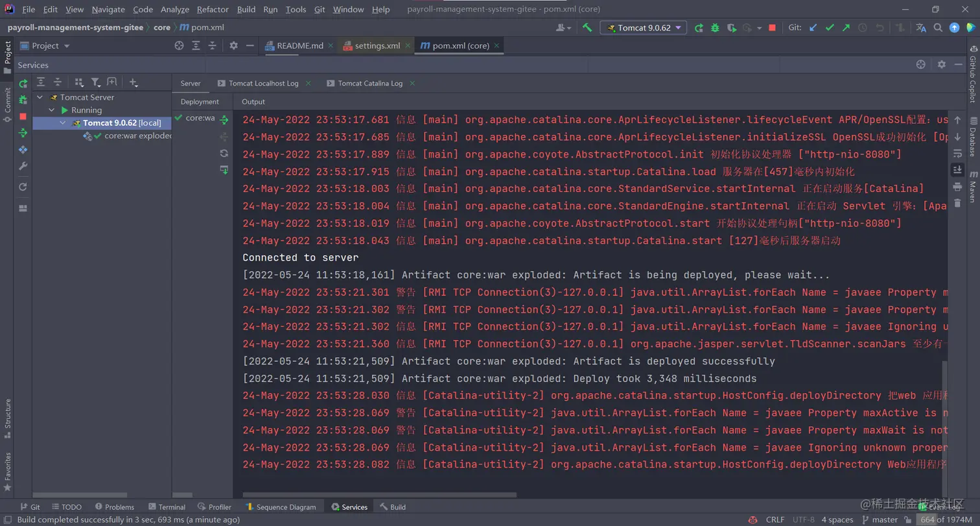Rerun the server from the Services sidebar
This screenshot has width=980, height=526.
tap(23, 83)
